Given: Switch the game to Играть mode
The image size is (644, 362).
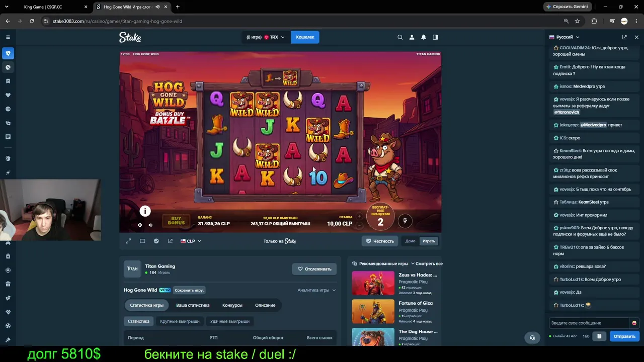Looking at the screenshot, I should point(429,241).
